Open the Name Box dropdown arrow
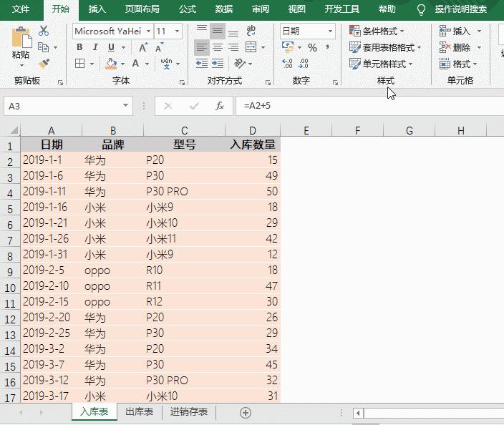Image resolution: width=504 pixels, height=425 pixels. pos(126,105)
